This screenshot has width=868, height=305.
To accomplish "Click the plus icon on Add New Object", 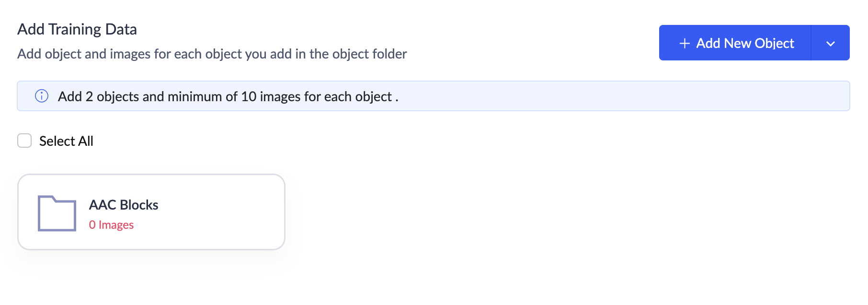I will pyautogui.click(x=685, y=43).
